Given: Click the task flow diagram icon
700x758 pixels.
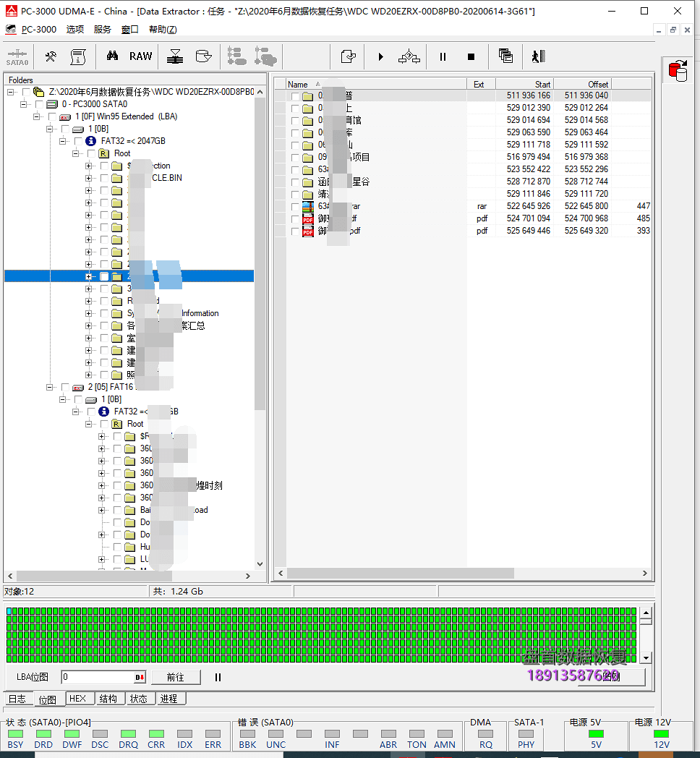Looking at the screenshot, I should [x=409, y=57].
